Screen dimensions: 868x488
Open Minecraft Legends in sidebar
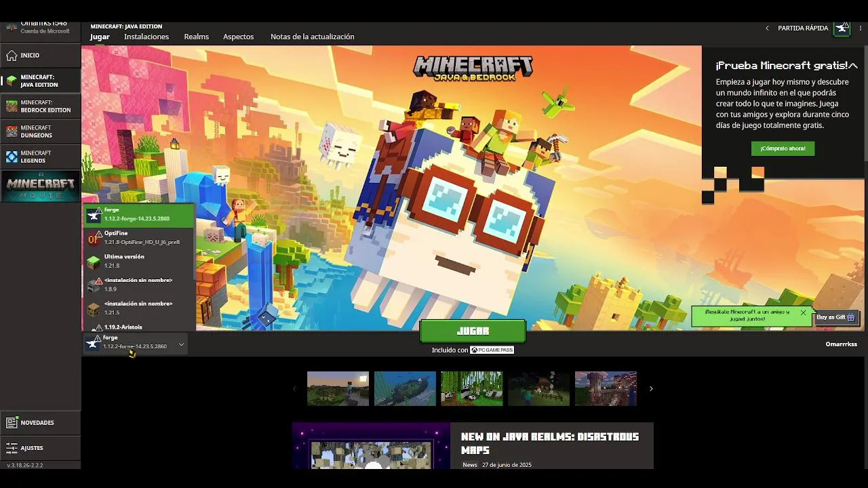[40, 157]
